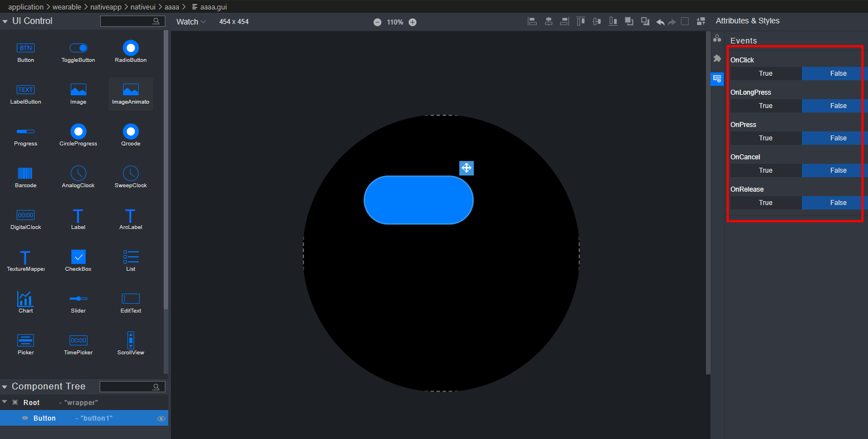868x439 pixels.
Task: Set OnLongPress event to True
Action: click(x=766, y=106)
